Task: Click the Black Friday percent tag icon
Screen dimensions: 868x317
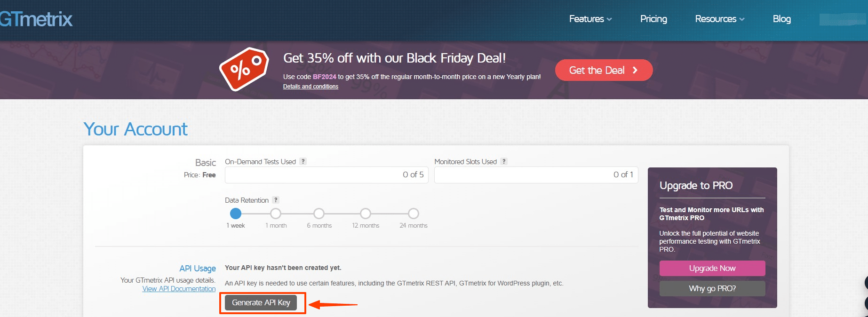Action: tap(244, 69)
